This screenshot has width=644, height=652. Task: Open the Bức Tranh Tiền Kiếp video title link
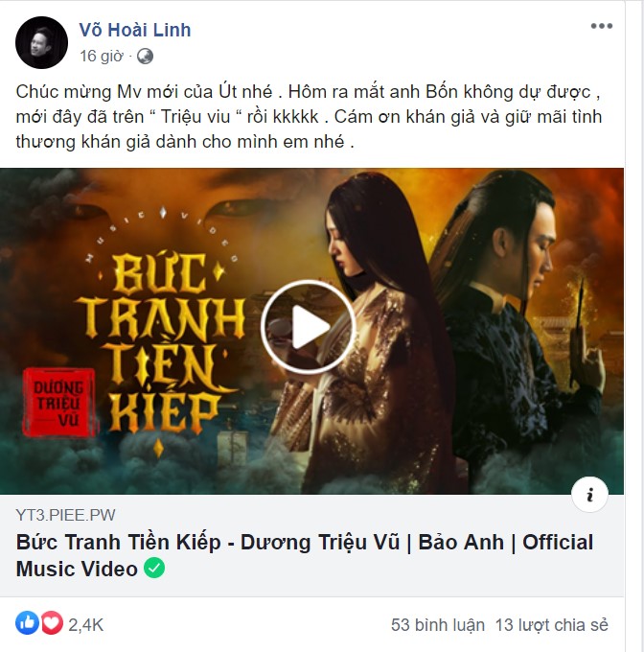pos(305,555)
